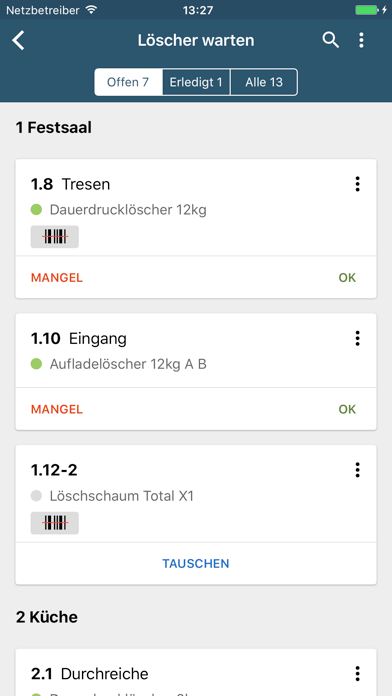
Task: Tap barcode icon on the 1.12-2 card
Action: [55, 523]
